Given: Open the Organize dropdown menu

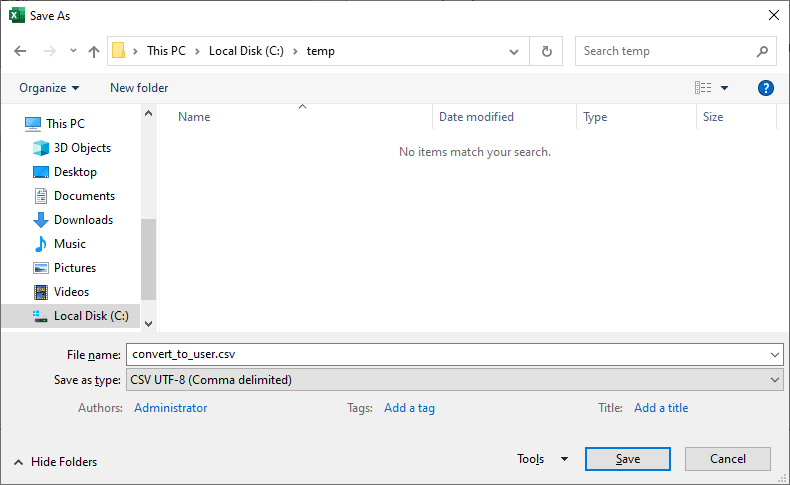Looking at the screenshot, I should tap(49, 88).
